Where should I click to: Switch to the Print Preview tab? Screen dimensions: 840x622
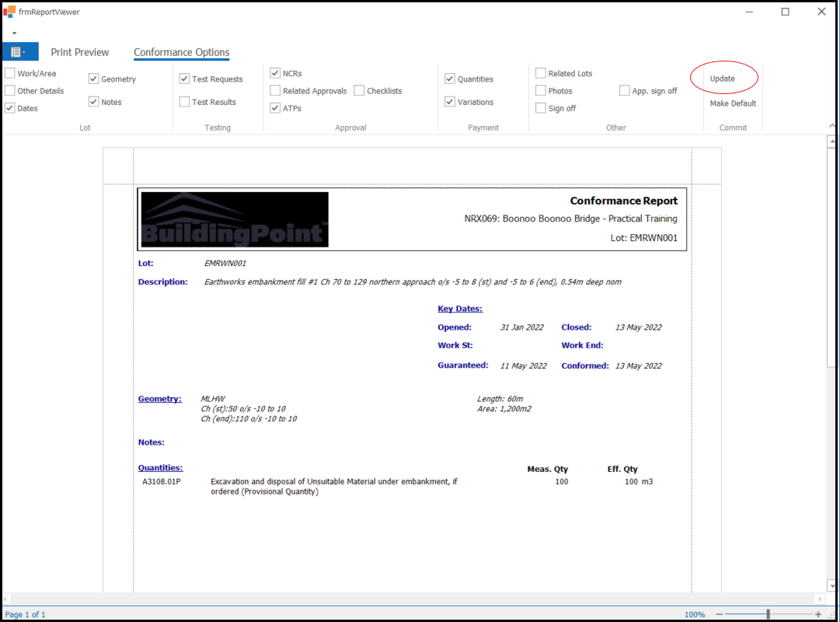[80, 52]
